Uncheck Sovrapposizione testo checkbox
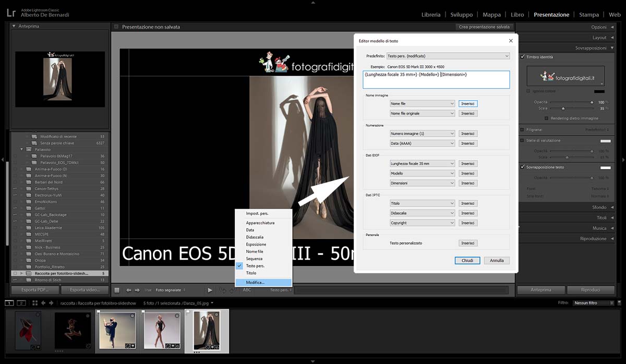The width and height of the screenshot is (626, 364). [x=523, y=167]
